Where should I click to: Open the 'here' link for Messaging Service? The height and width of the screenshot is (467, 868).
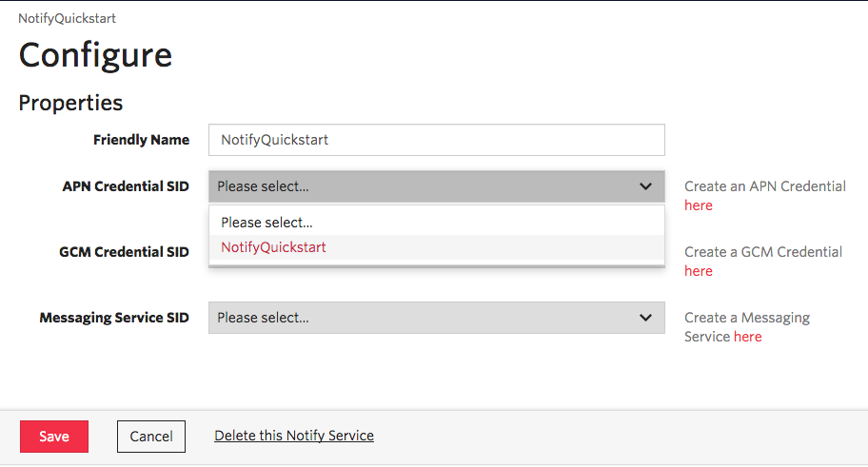(748, 337)
